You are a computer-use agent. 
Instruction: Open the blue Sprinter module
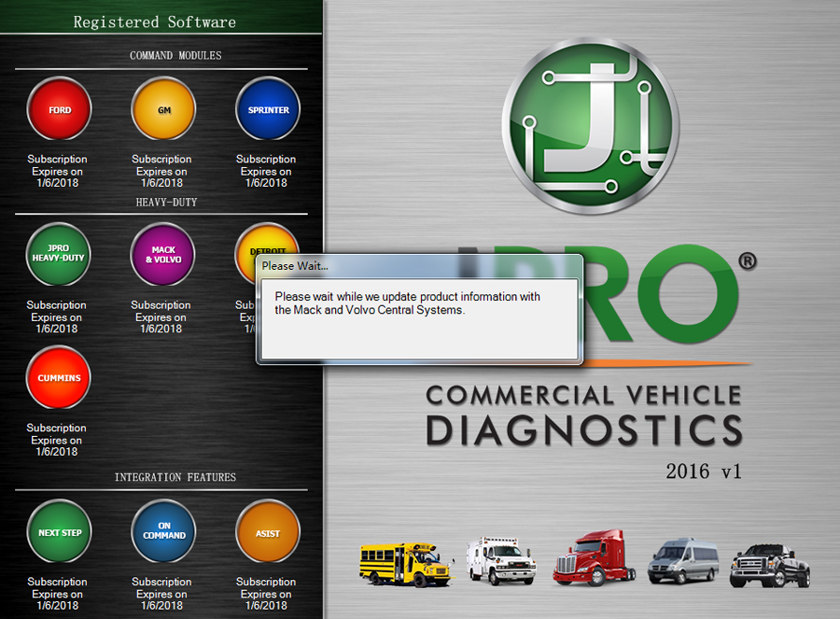[x=268, y=109]
